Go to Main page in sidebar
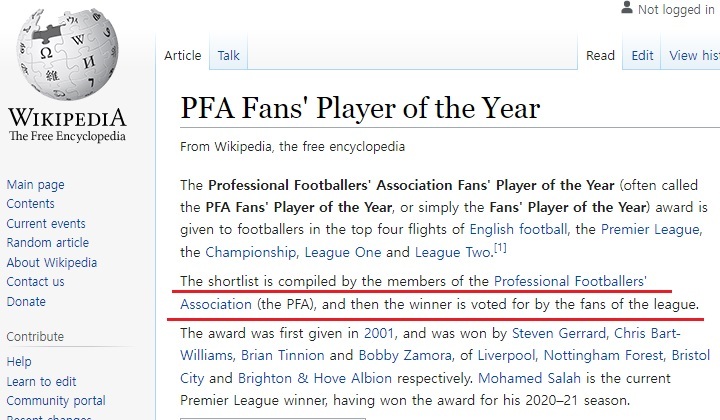Screen dimensions: 720x420 [35, 185]
